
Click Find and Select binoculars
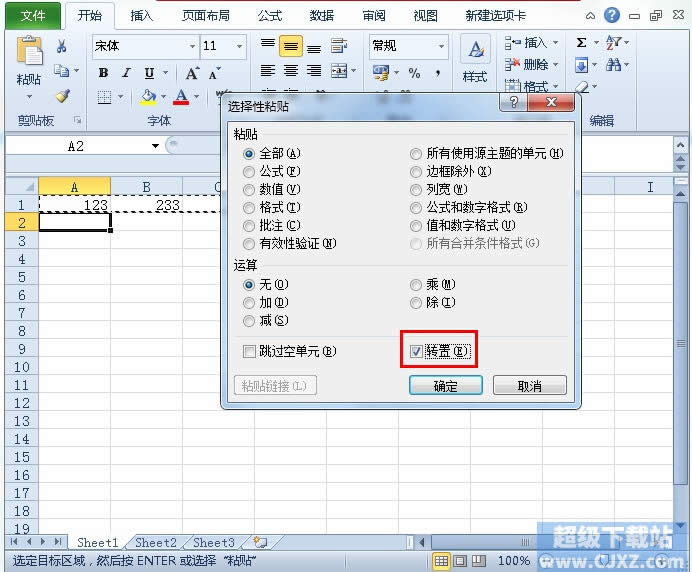pyautogui.click(x=613, y=65)
